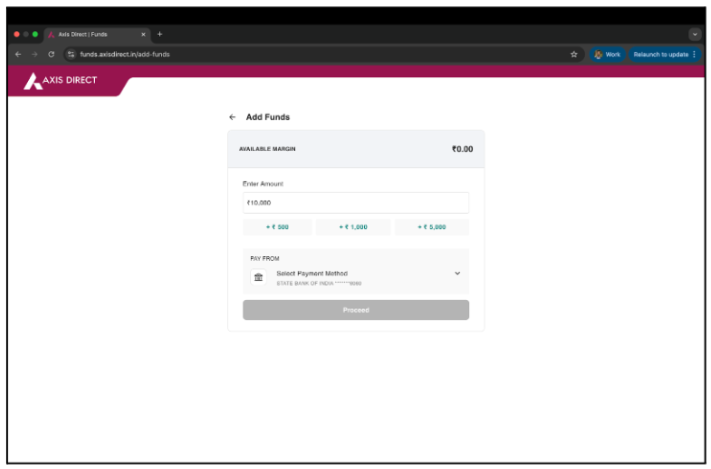Go back using the browser back arrow
711x469 pixels.
pyautogui.click(x=19, y=54)
